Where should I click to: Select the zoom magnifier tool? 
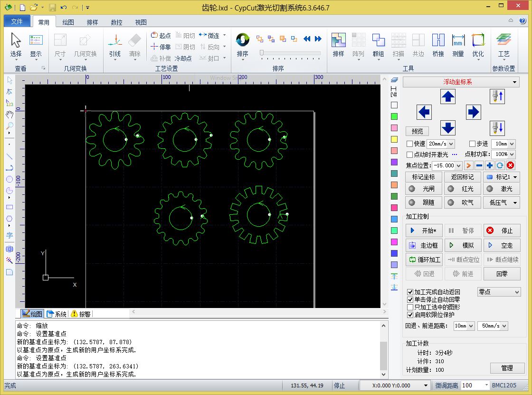coord(9,126)
